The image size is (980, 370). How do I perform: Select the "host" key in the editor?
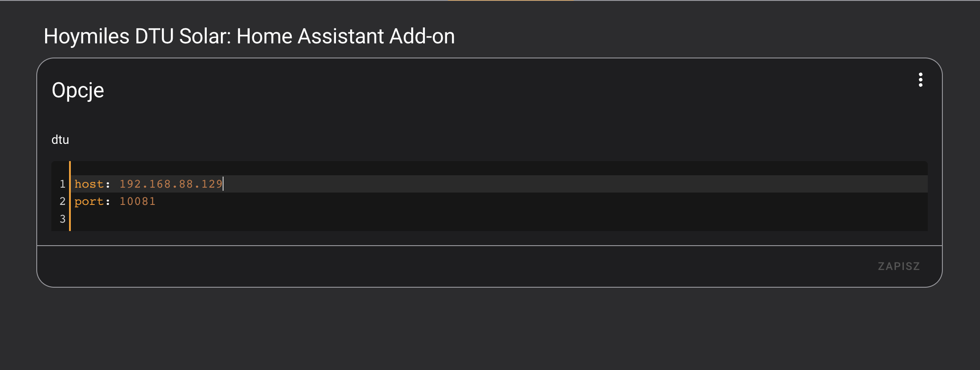click(89, 184)
